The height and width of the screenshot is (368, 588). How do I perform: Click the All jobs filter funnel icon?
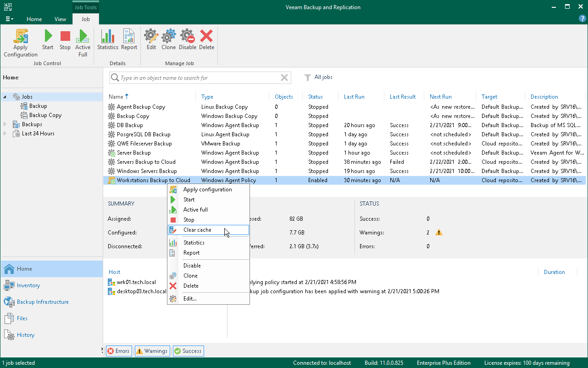pos(308,78)
